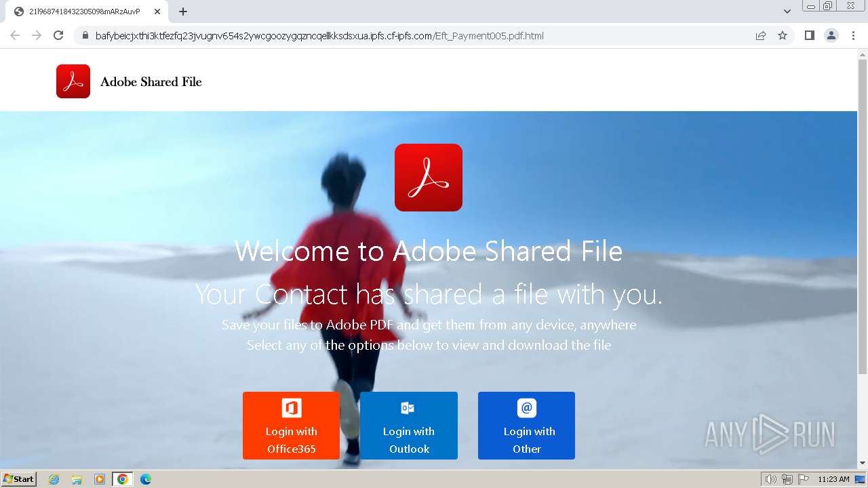The image size is (868, 488).
Task: Click the Adobe logo in page header
Action: (73, 81)
